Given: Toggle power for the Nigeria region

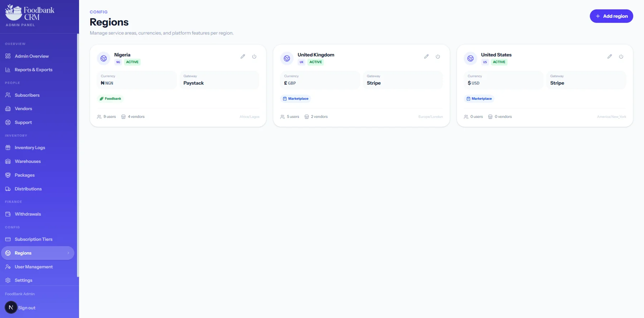Looking at the screenshot, I should [x=254, y=56].
